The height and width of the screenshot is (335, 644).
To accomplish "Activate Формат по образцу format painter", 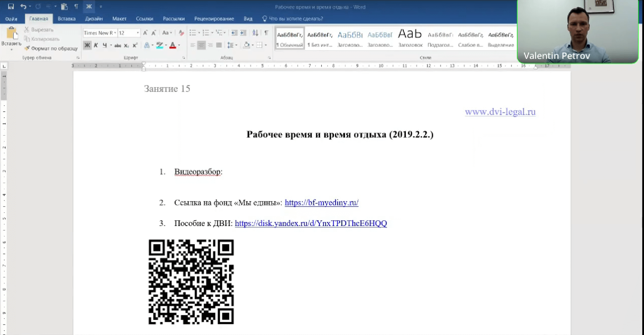I will 51,48.
